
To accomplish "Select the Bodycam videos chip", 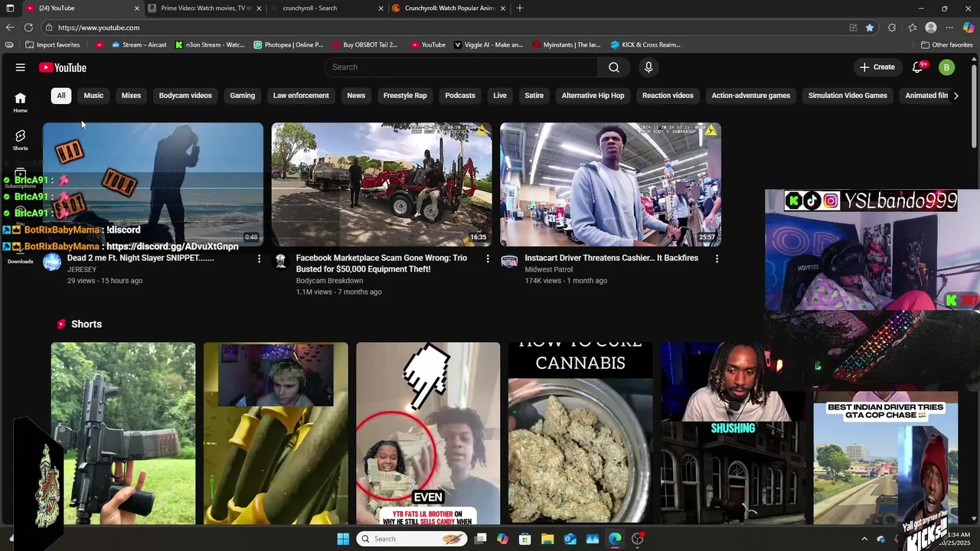I will coord(185,96).
